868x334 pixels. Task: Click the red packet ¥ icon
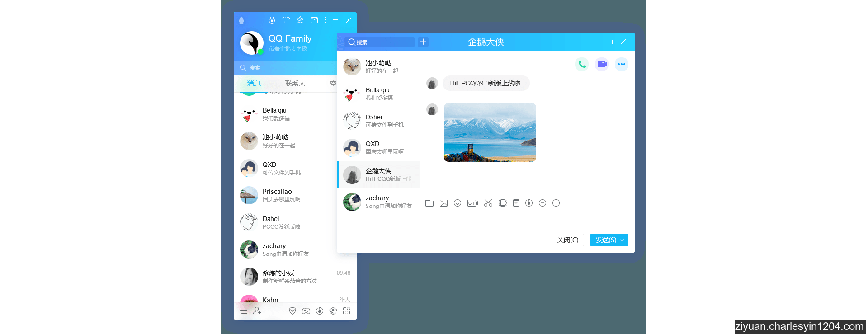pyautogui.click(x=516, y=203)
